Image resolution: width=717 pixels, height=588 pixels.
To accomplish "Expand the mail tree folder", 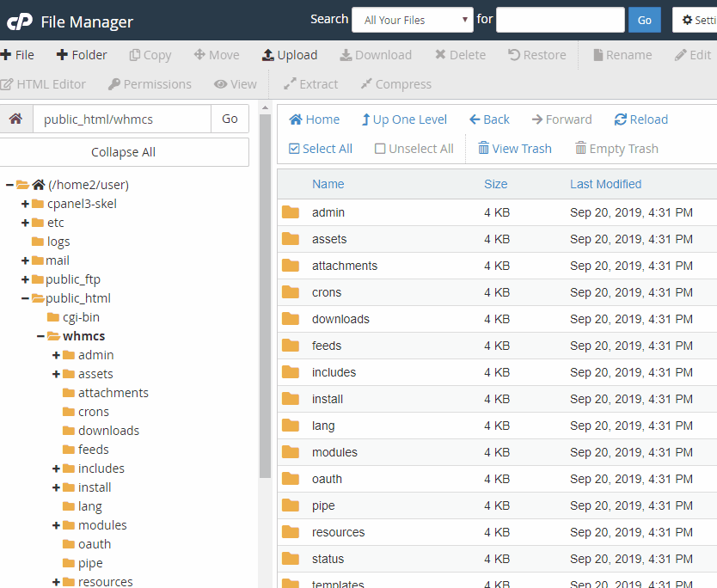I will [25, 260].
